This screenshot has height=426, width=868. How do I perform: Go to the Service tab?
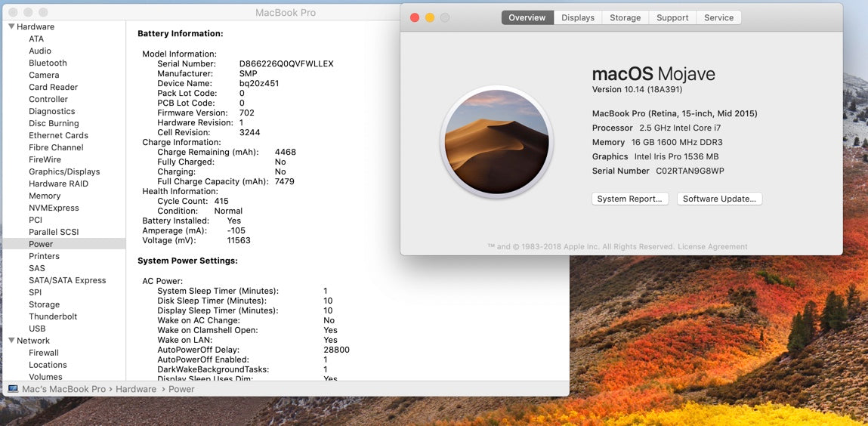(x=718, y=17)
